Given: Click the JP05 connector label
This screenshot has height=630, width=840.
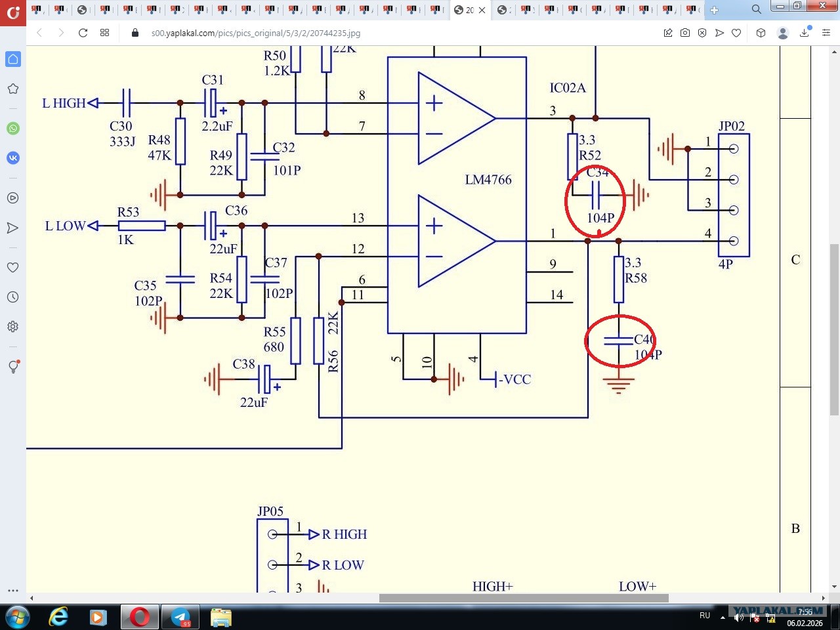Looking at the screenshot, I should [x=270, y=511].
